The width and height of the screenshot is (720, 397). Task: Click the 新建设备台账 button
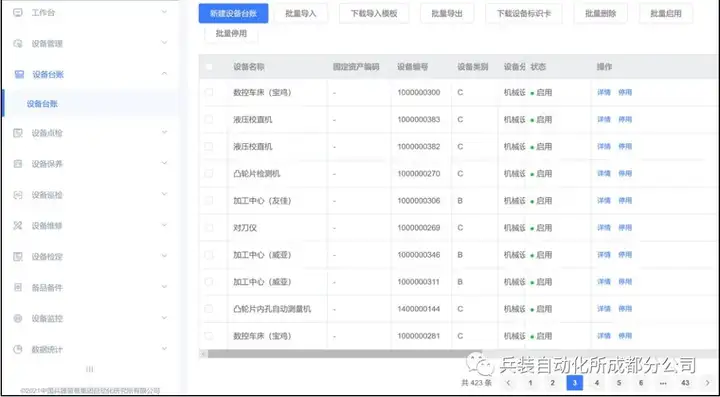coord(233,13)
